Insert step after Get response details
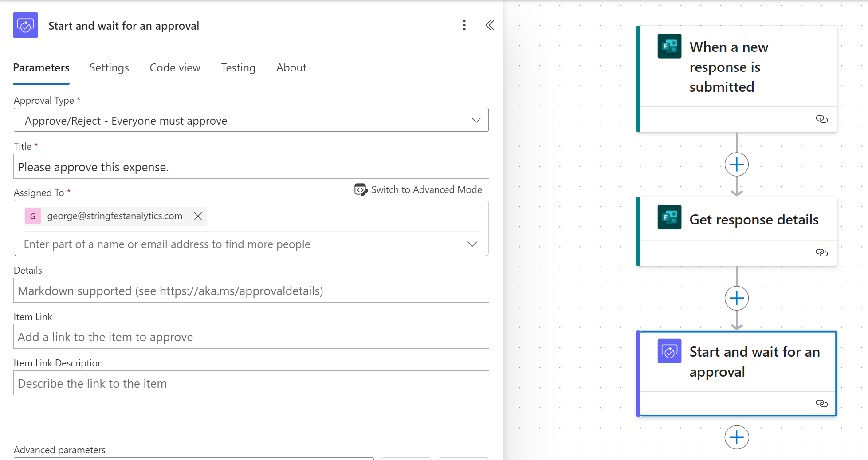This screenshot has height=460, width=868. pyautogui.click(x=737, y=298)
